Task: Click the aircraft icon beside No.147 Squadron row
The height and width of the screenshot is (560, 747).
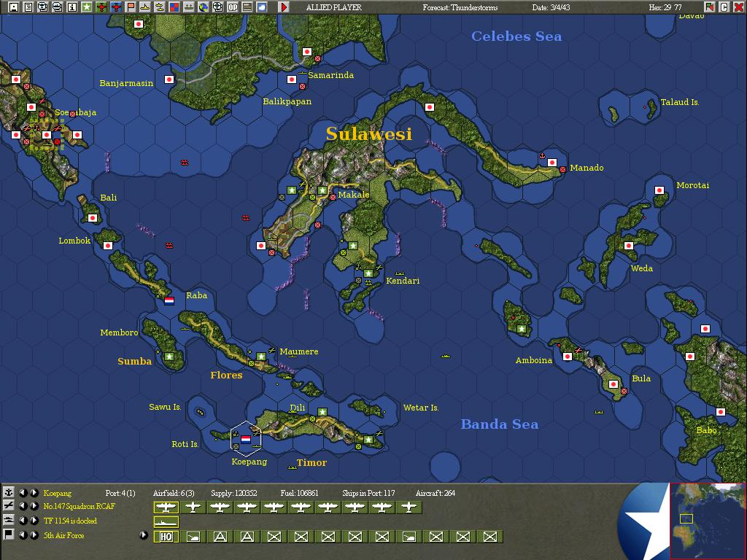Action: (8, 506)
